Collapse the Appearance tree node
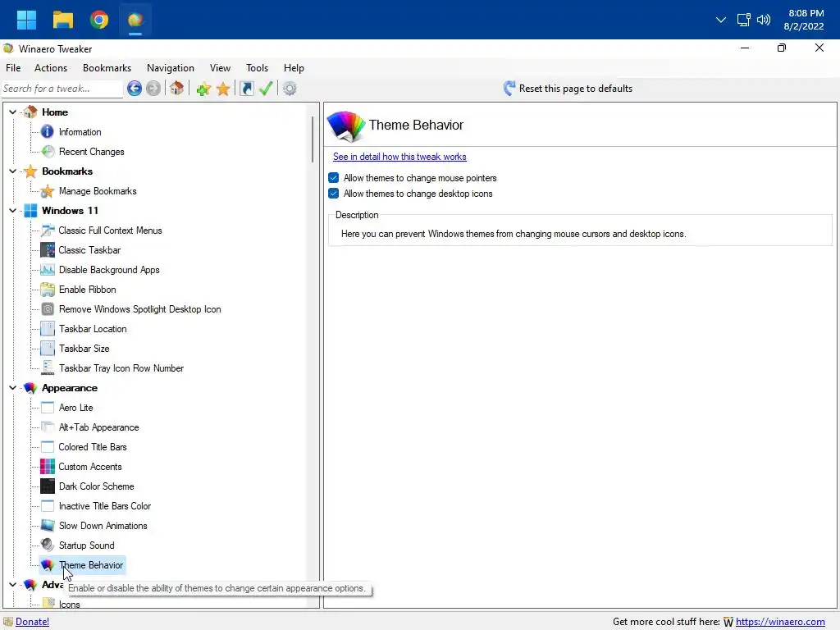 (x=12, y=388)
